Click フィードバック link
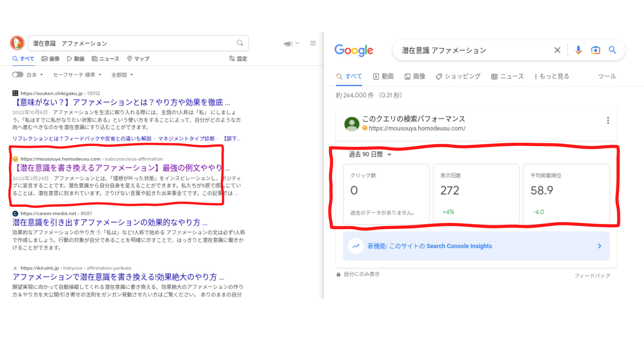This screenshot has height=362, width=644. click(592, 276)
